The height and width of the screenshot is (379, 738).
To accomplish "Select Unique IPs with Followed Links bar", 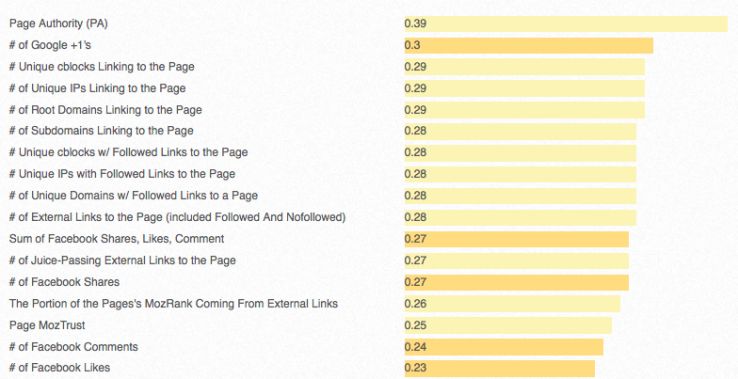I will [520, 174].
